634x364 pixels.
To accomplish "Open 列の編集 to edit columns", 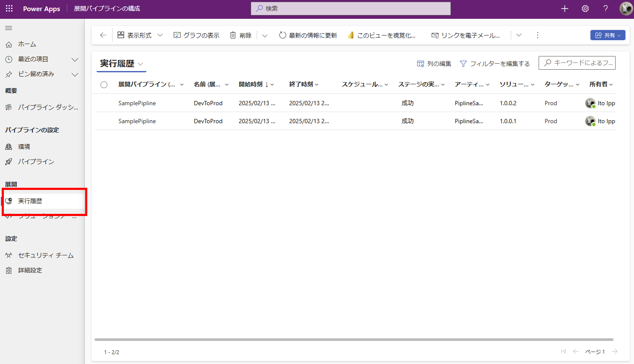I will click(x=434, y=63).
